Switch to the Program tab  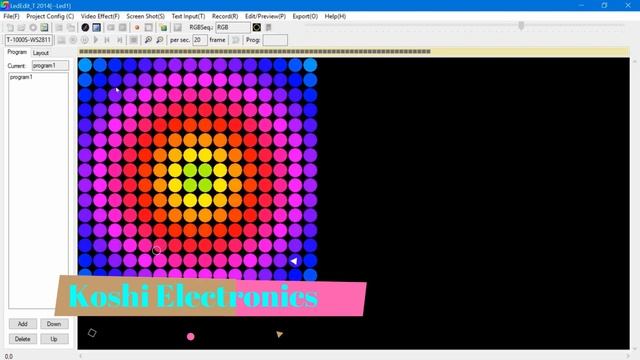coord(17,52)
